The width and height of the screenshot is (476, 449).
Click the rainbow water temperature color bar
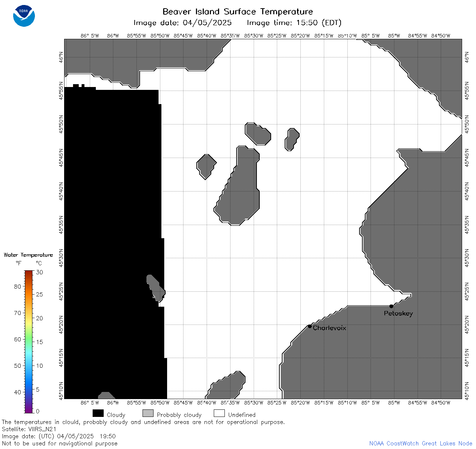(29, 341)
